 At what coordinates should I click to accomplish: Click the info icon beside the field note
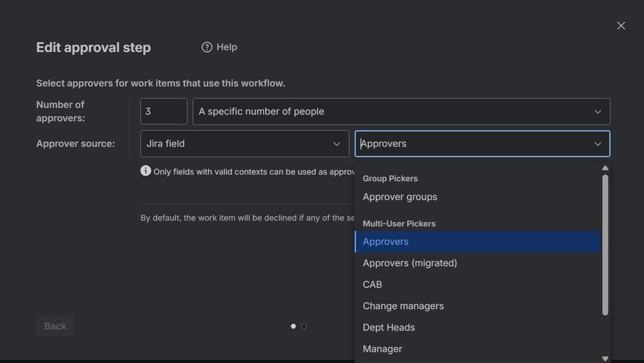(146, 171)
